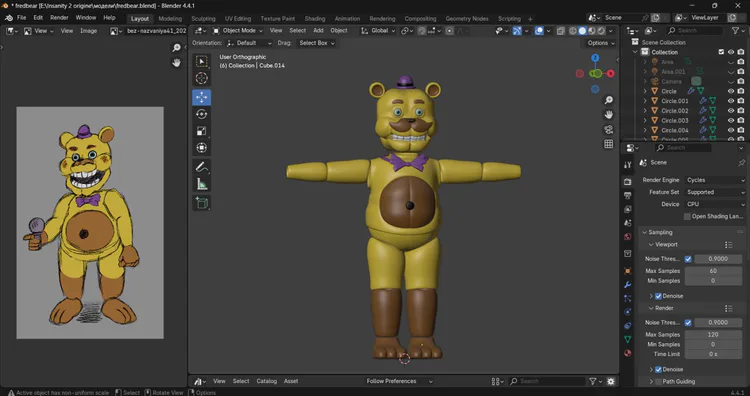The image size is (750, 396).
Task: Open the Follow Preferences dropdown
Action: [x=399, y=381]
